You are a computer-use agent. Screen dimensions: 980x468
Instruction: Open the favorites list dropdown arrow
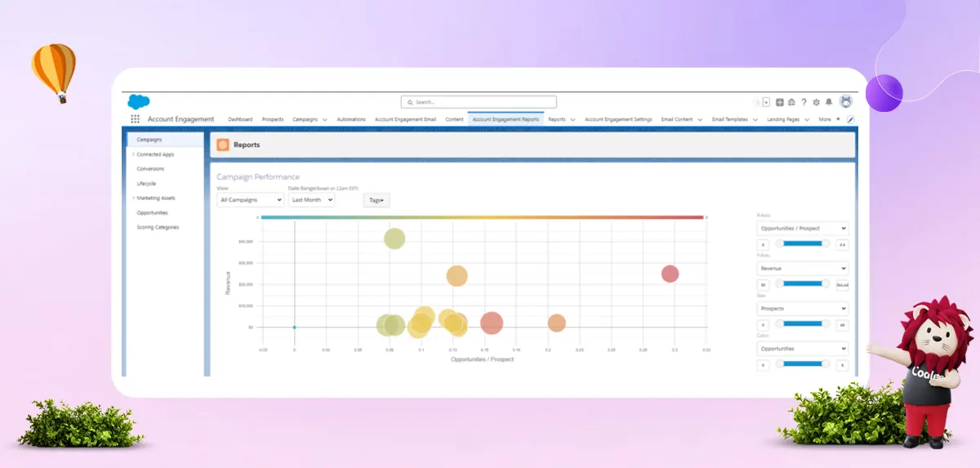tap(766, 103)
